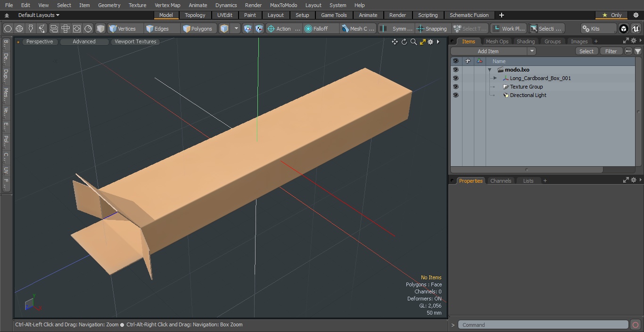644x332 pixels.
Task: Toggle visibility of Texture Group
Action: click(x=455, y=87)
